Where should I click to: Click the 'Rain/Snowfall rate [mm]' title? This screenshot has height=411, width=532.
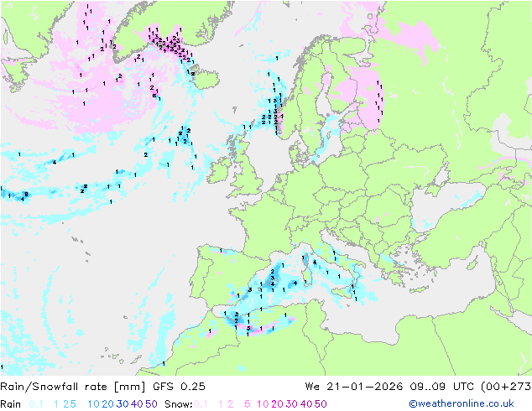(x=73, y=387)
